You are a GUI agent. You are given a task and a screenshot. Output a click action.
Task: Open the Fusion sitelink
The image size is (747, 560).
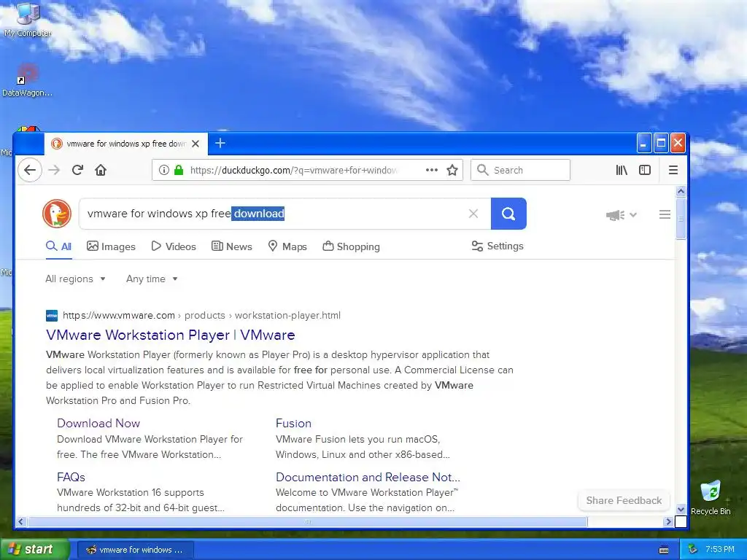click(293, 424)
